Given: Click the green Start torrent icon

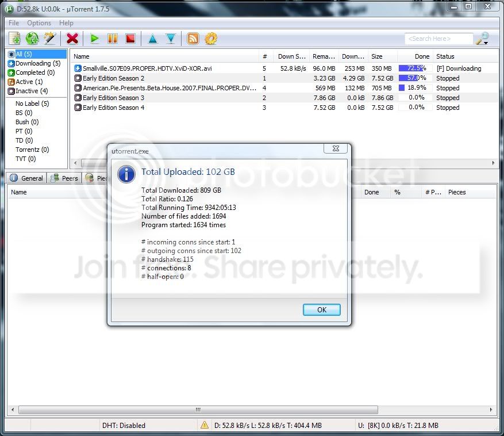Looking at the screenshot, I should click(94, 39).
